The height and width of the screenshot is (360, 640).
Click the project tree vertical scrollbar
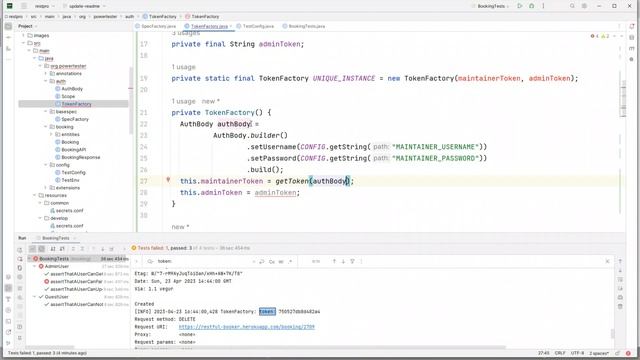click(x=131, y=100)
